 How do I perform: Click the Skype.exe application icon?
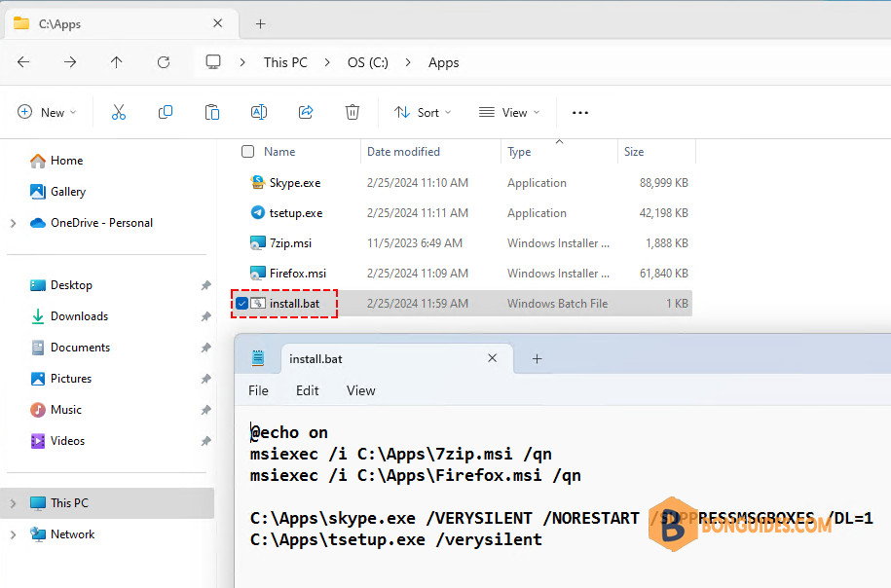[x=258, y=182]
